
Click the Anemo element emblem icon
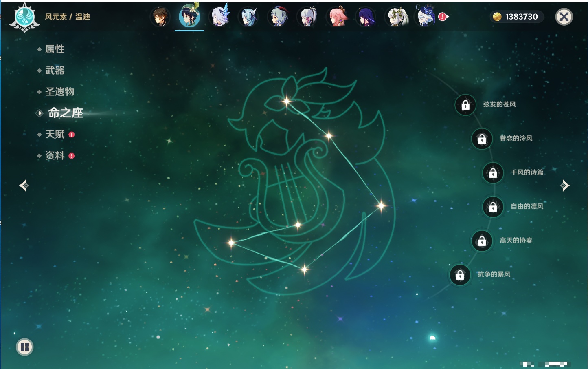click(24, 17)
